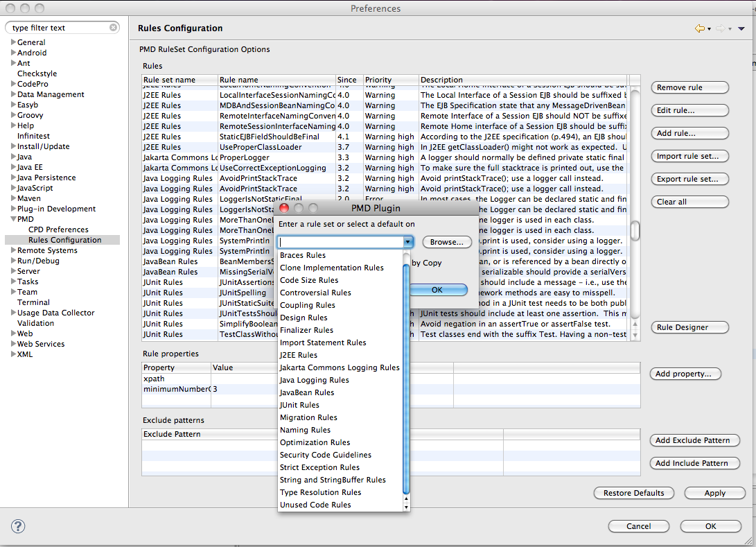Select Design Rules list entry

[340, 318]
